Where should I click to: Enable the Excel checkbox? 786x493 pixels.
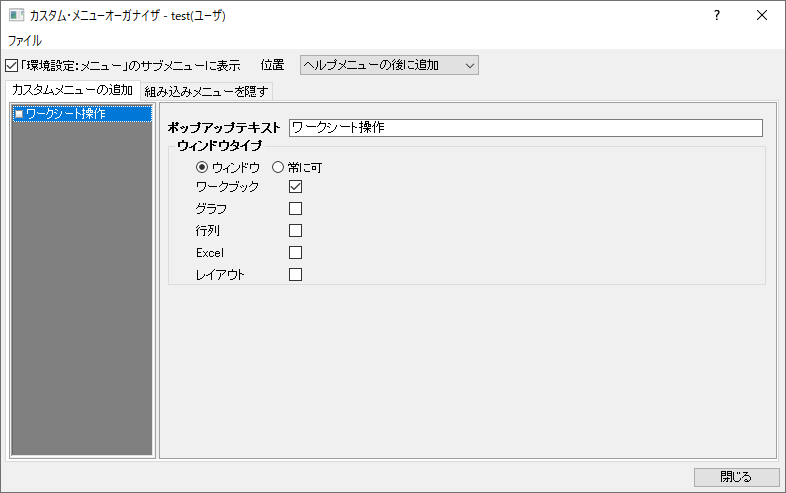[x=295, y=253]
